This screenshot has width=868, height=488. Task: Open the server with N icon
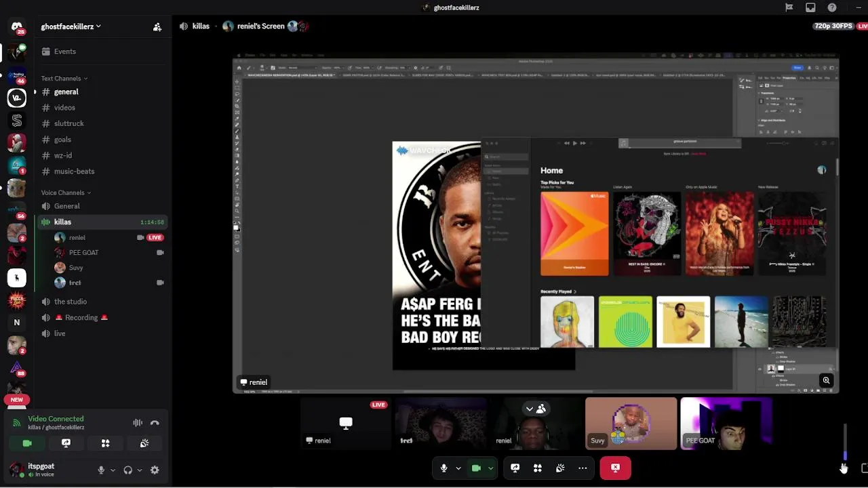tap(17, 323)
